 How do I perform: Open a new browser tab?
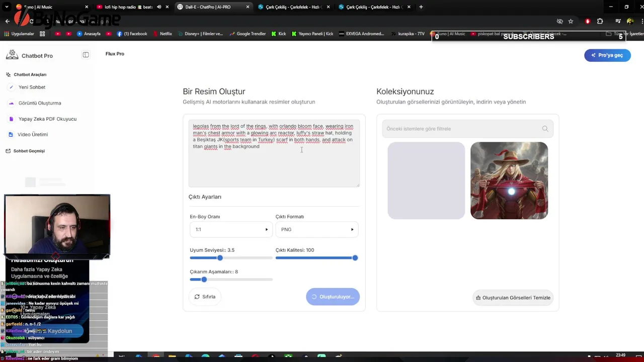[421, 7]
